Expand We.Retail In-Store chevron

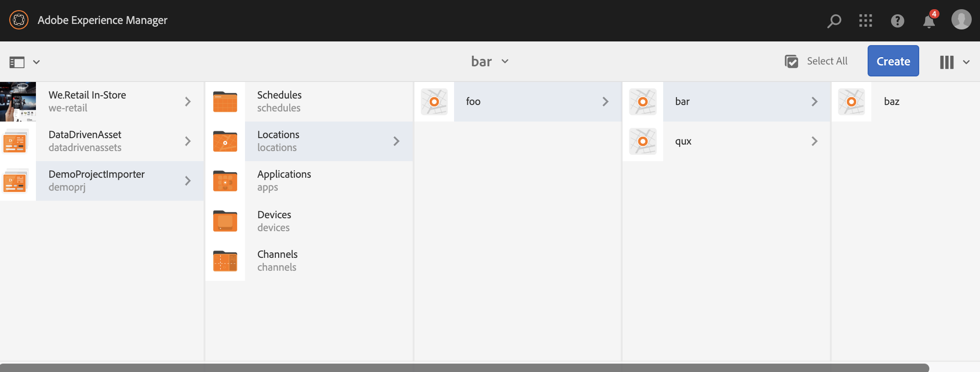187,102
